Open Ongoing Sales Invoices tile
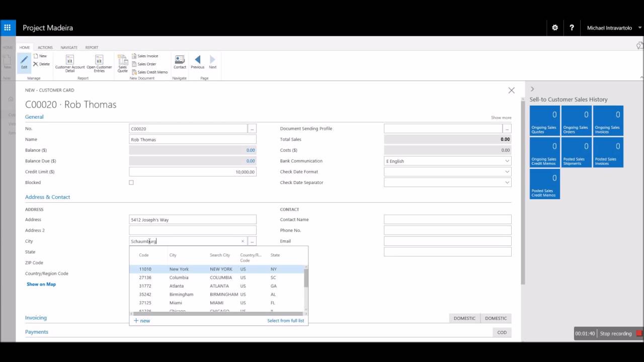Viewport: 644px width, 362px height. pos(608,121)
